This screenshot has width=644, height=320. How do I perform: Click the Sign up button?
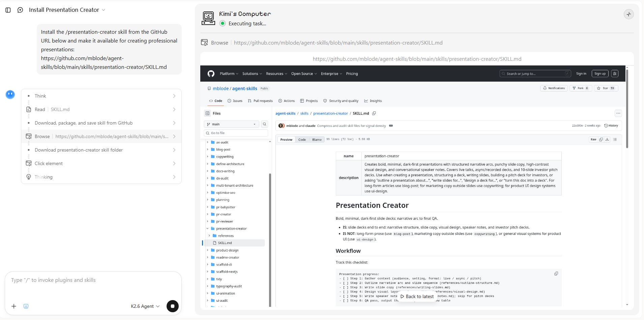pos(600,74)
